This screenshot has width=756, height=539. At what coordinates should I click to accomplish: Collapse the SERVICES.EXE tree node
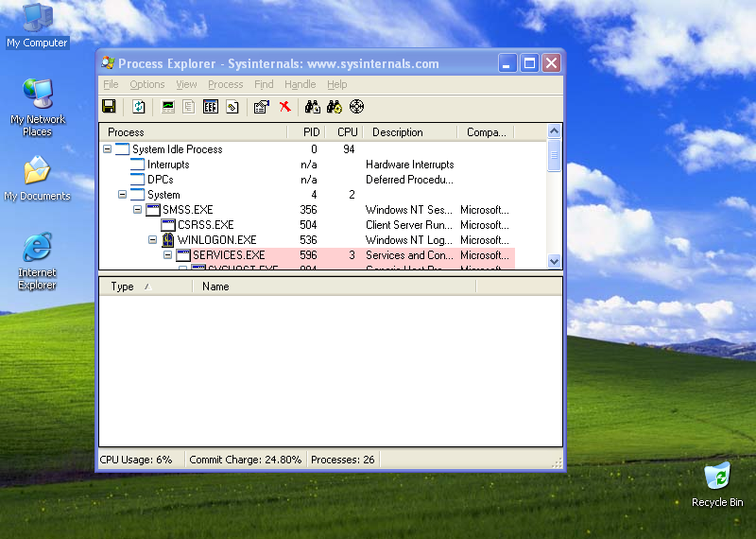click(x=167, y=254)
